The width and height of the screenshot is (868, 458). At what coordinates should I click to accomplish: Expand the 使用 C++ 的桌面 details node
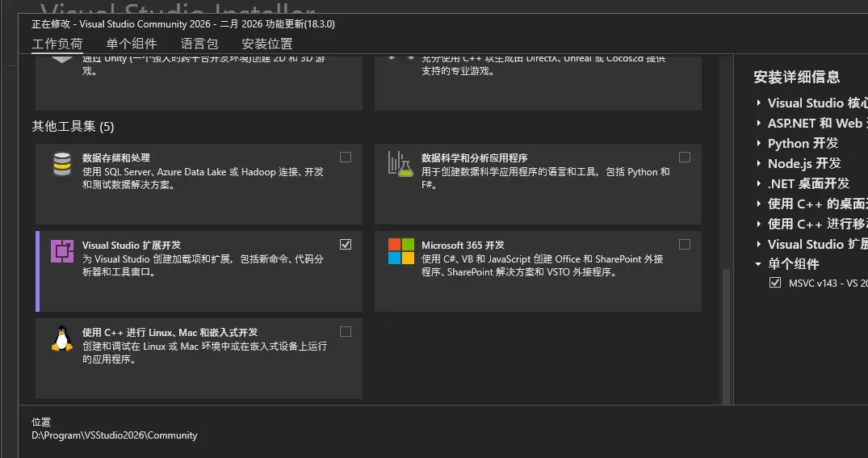coord(758,204)
